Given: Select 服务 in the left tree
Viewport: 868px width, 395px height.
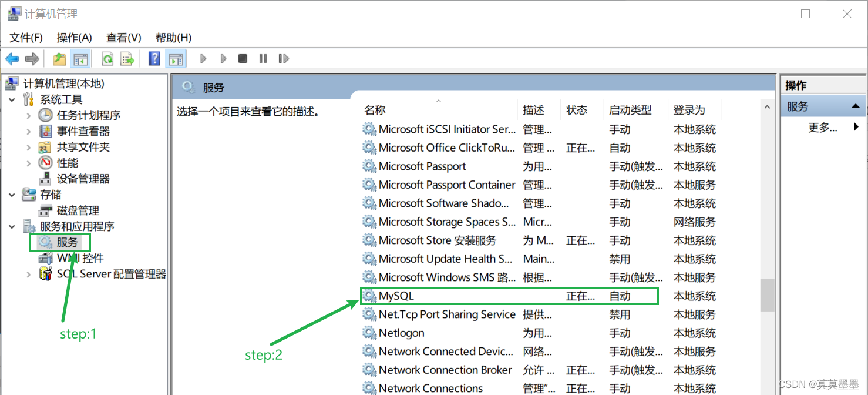Looking at the screenshot, I should pyautogui.click(x=67, y=242).
